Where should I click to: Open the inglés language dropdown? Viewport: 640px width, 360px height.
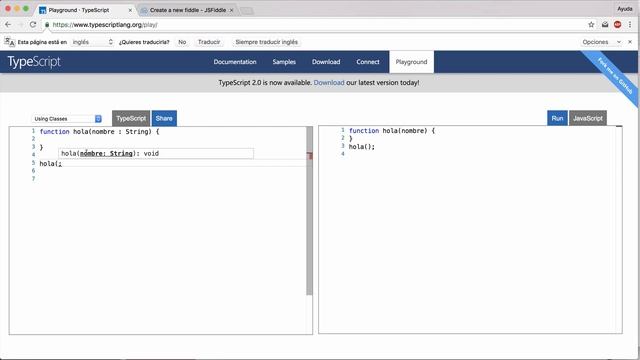pyautogui.click(x=92, y=42)
